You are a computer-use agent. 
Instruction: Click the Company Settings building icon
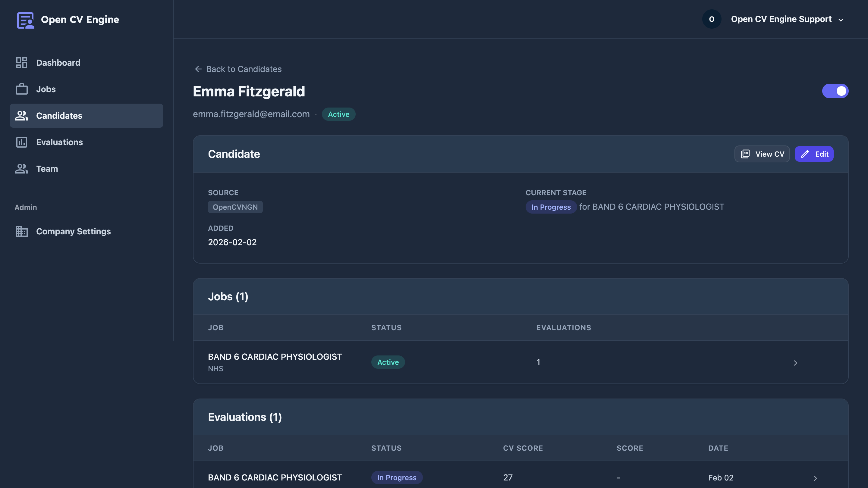22,231
